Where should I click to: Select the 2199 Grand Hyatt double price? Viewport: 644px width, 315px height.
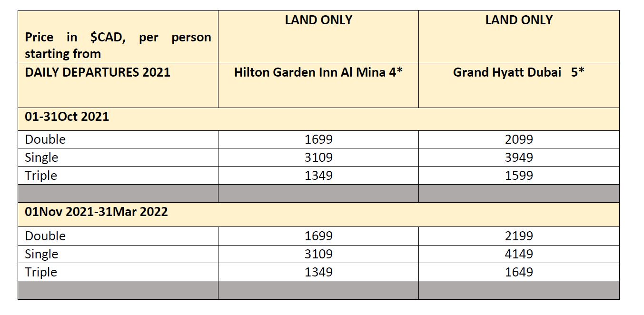coord(519,236)
